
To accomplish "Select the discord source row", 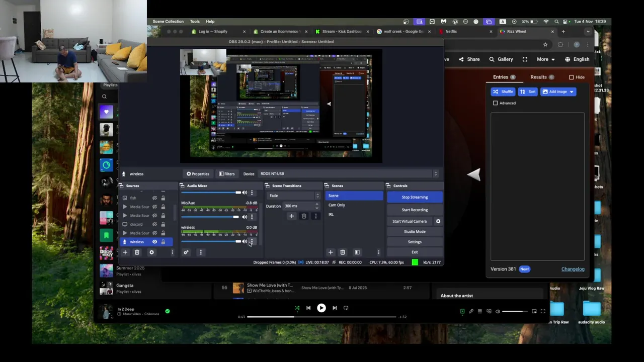I will point(145,224).
